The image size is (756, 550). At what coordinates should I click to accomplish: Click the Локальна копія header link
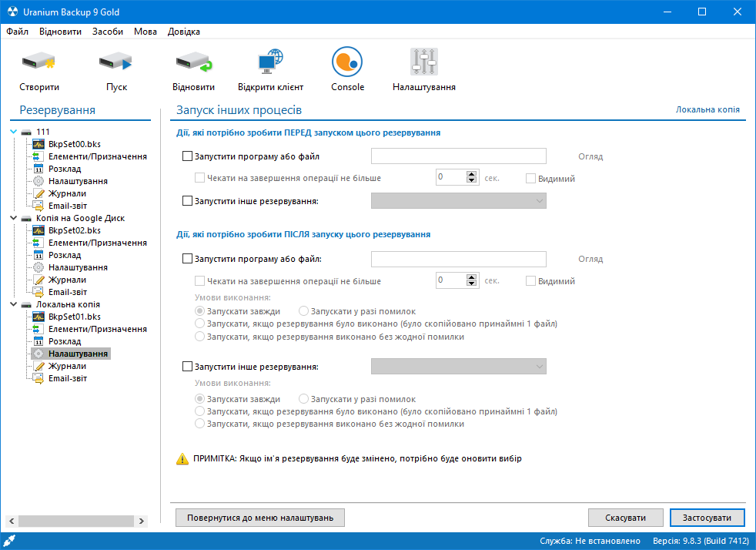click(x=707, y=109)
